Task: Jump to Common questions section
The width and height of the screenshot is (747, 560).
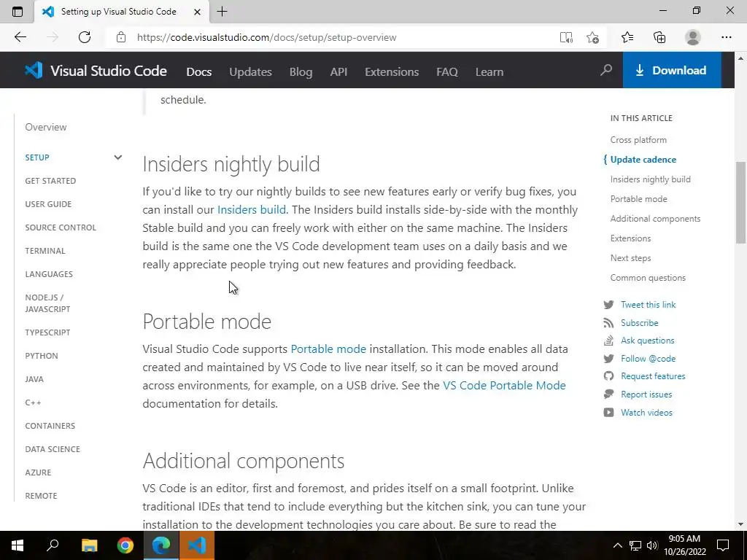Action: (x=648, y=278)
